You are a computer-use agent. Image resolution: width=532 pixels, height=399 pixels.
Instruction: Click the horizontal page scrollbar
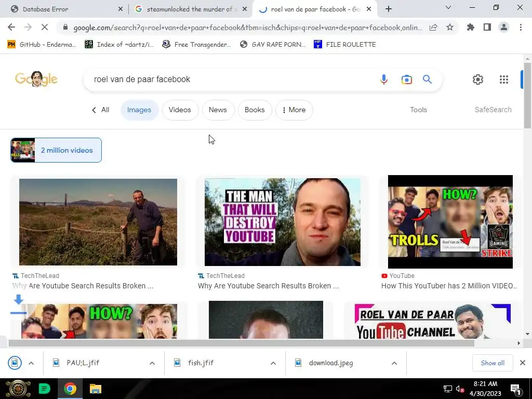[241, 343]
